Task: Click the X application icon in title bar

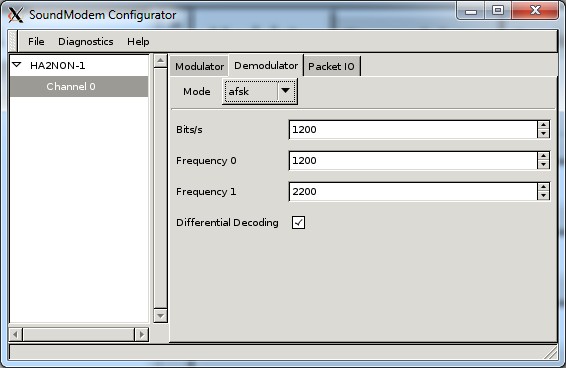Action: point(16,15)
